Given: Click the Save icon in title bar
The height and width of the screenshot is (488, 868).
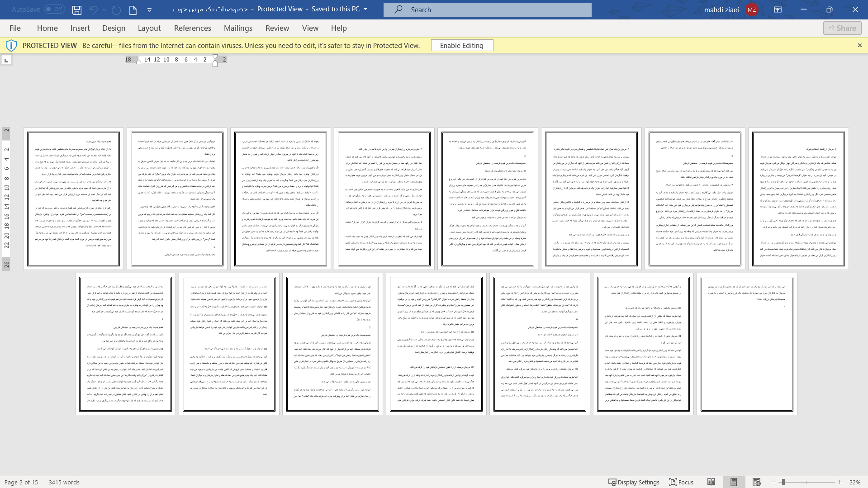Looking at the screenshot, I should click(x=77, y=9).
